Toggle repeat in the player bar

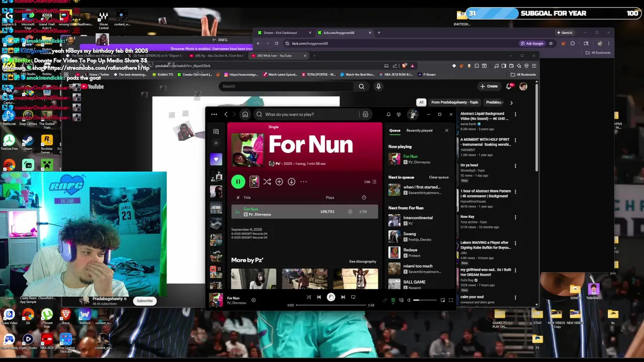[x=353, y=297]
